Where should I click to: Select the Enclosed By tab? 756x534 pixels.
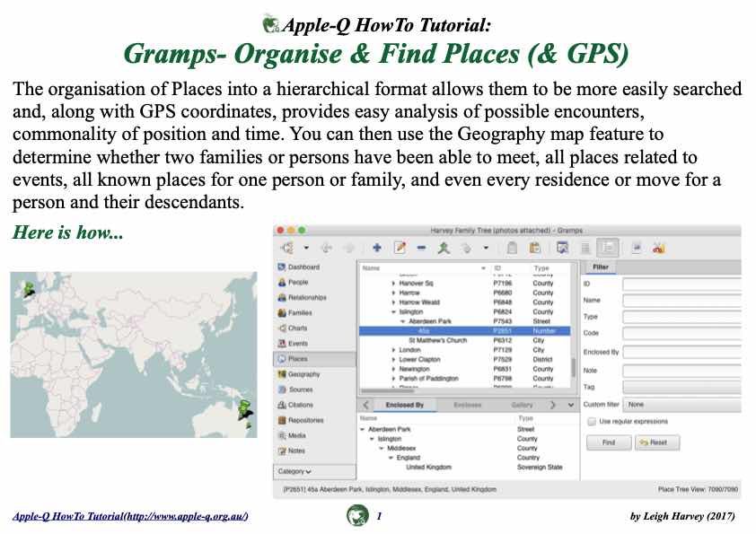[405, 405]
